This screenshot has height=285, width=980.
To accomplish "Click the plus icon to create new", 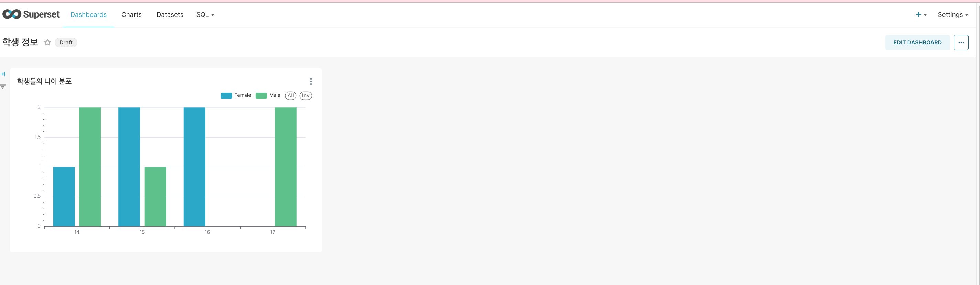I will pos(918,14).
